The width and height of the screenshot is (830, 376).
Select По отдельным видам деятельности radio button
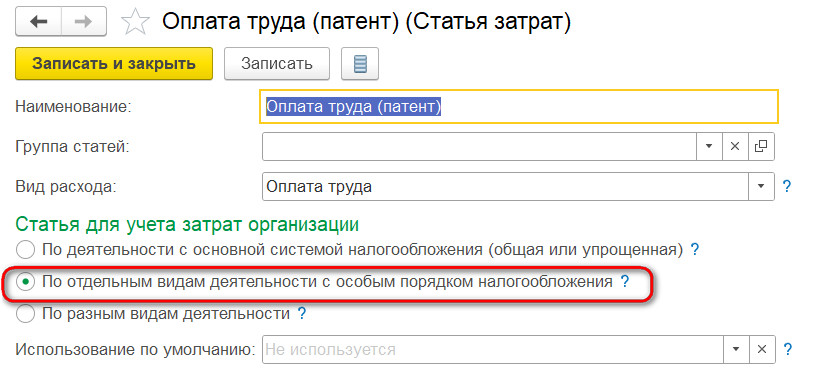[x=25, y=282]
